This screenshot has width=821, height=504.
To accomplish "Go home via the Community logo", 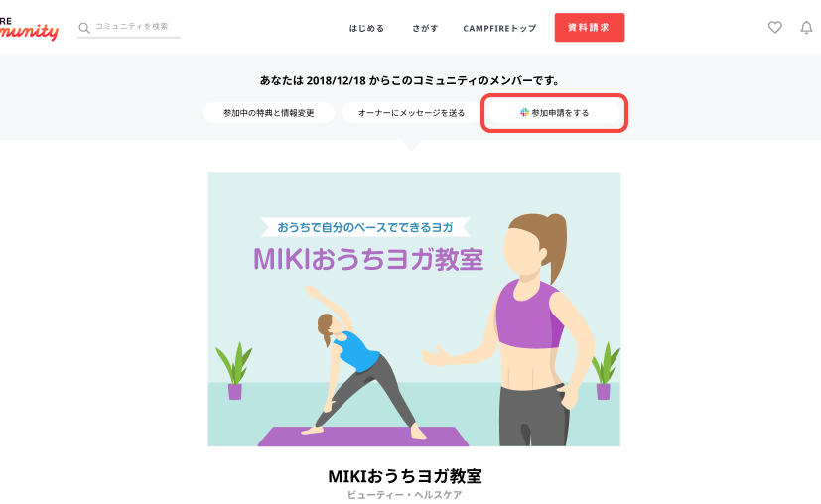I will (x=29, y=29).
